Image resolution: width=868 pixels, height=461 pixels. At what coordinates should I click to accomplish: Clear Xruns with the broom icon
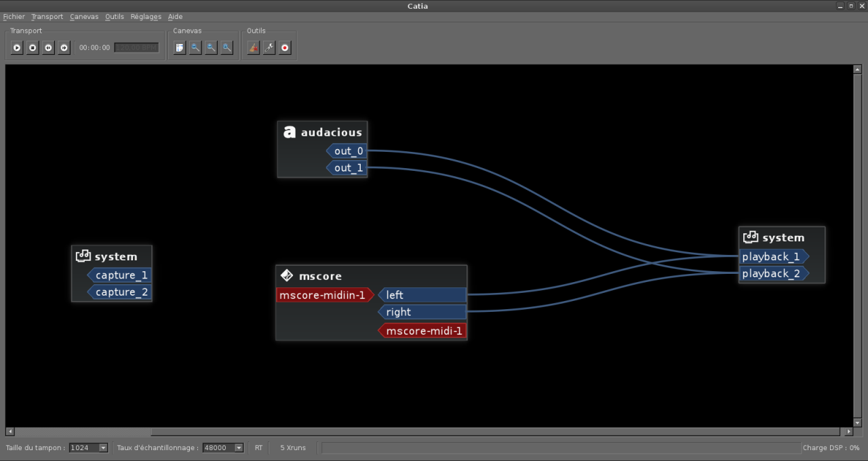point(254,47)
